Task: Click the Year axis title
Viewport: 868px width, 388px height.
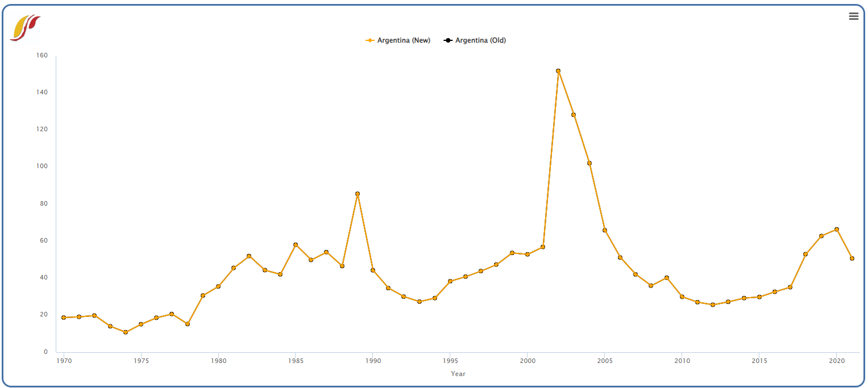Action: 458,373
